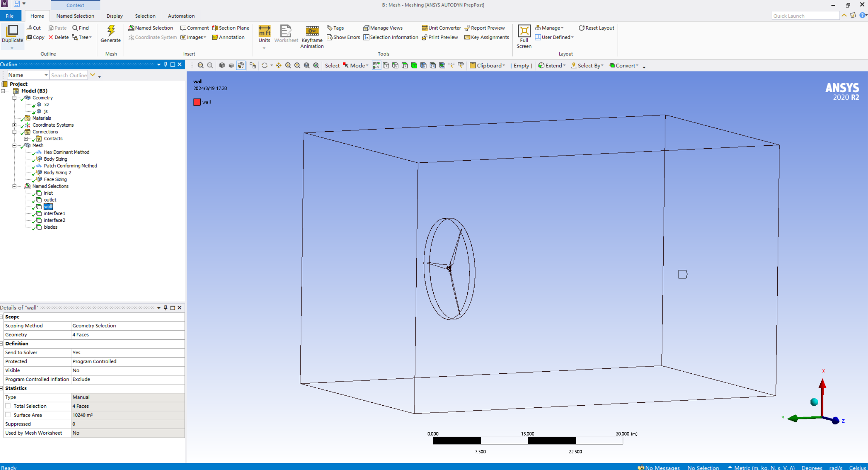
Task: Click the Generate mesh lightning icon
Action: [111, 31]
